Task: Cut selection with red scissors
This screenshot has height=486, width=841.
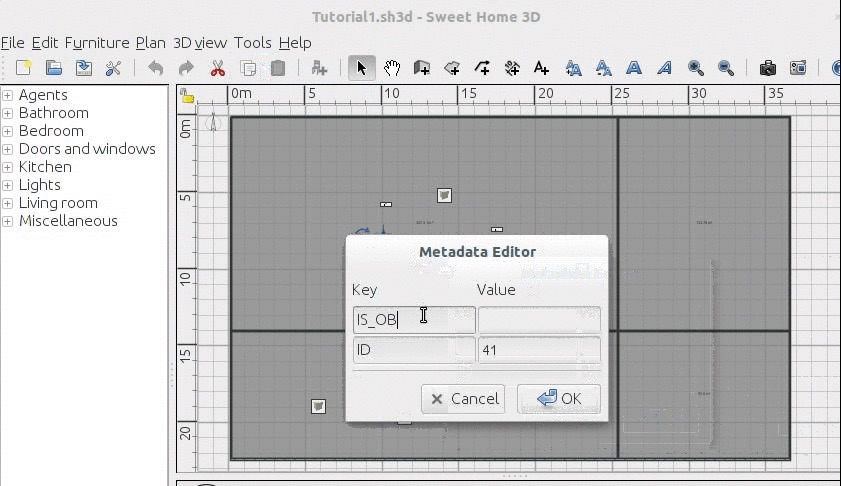Action: click(217, 68)
